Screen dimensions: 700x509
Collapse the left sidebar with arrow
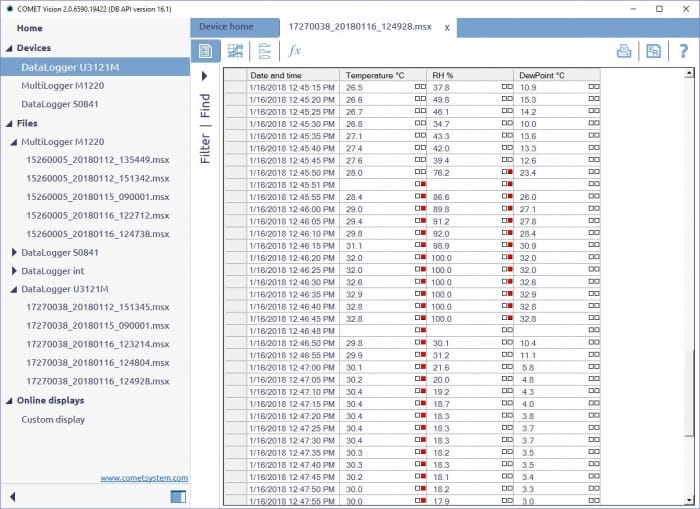pos(13,496)
